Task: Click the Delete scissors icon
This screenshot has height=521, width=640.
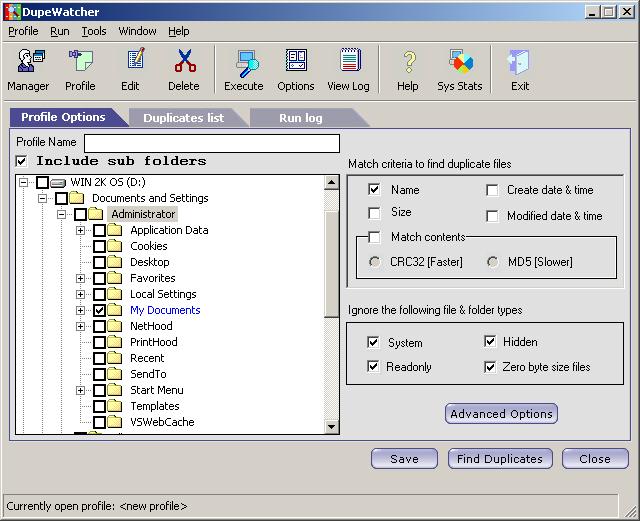Action: pos(185,60)
